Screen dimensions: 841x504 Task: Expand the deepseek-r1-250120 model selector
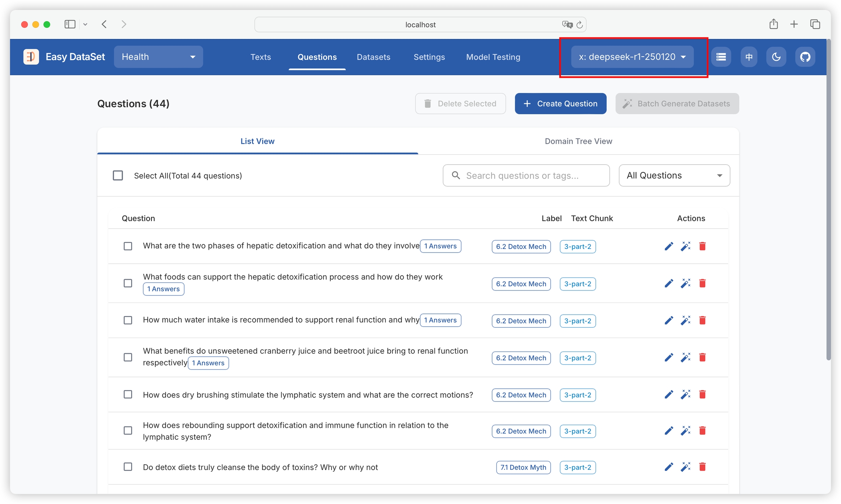pyautogui.click(x=632, y=57)
